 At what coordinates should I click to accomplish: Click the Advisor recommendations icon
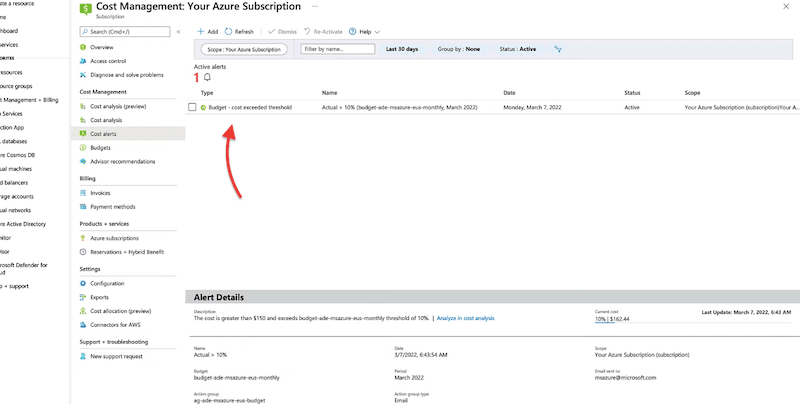click(x=83, y=162)
